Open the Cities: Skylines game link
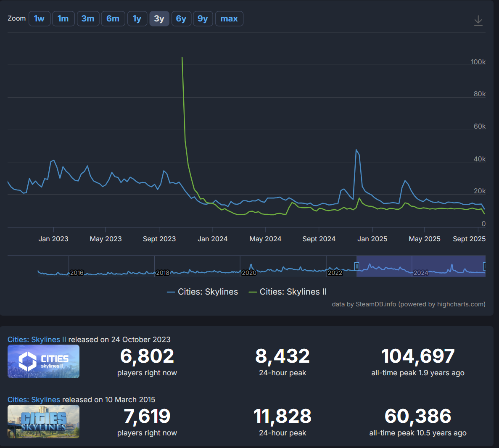Viewport: 499px width, 448px height. click(x=34, y=400)
